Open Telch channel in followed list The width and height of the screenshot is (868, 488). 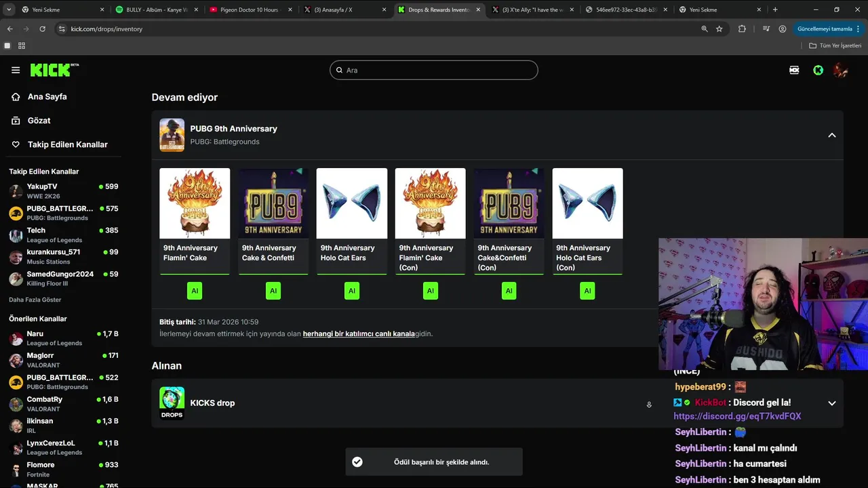[x=63, y=235]
